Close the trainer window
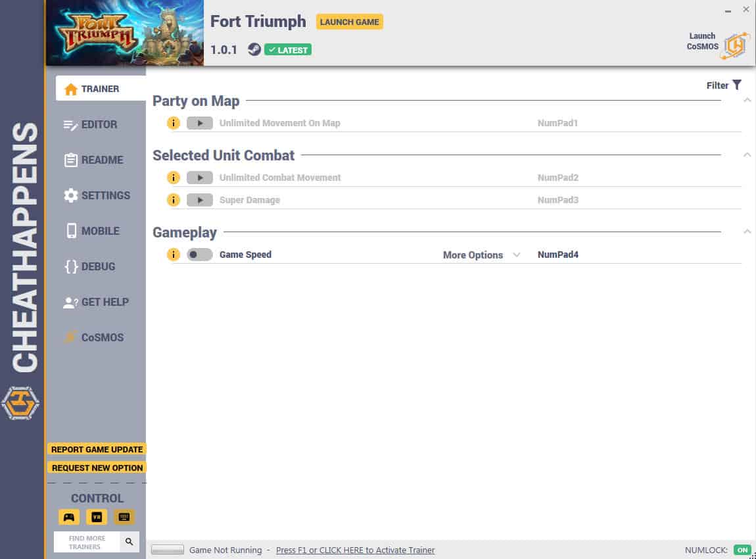The width and height of the screenshot is (756, 559). click(746, 9)
